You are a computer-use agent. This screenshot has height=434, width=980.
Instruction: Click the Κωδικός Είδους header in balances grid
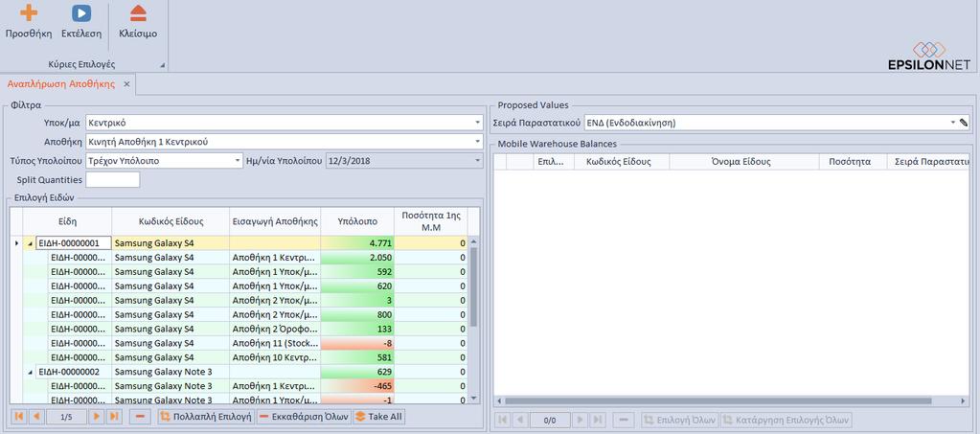coord(618,161)
